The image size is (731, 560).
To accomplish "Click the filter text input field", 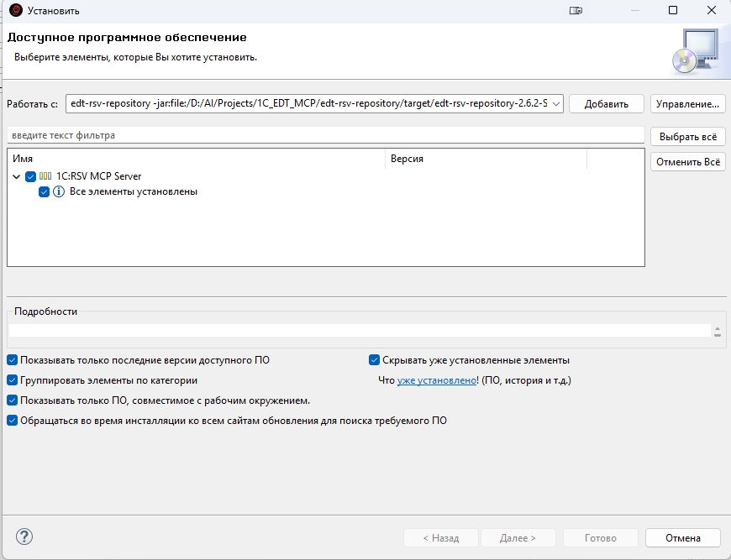I will click(x=324, y=135).
